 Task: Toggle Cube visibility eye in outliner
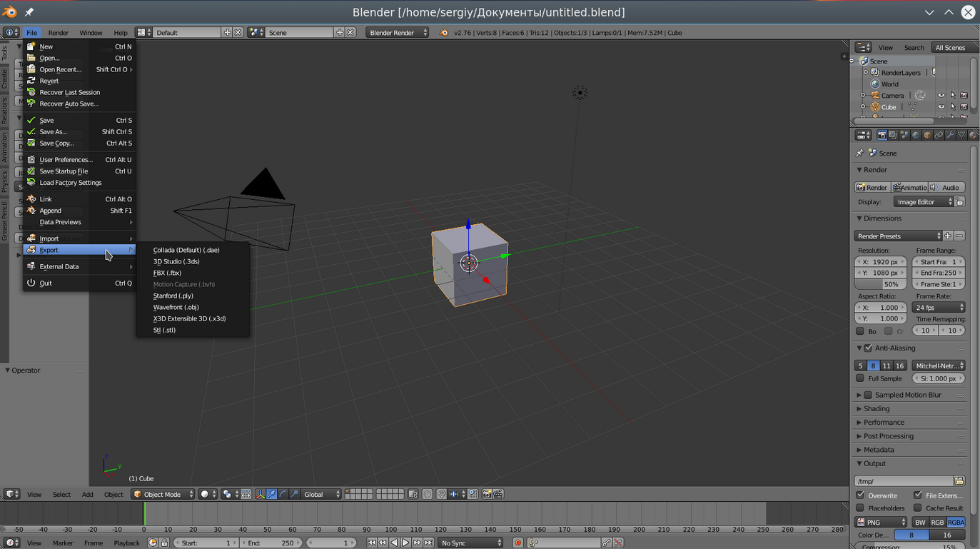pos(941,107)
